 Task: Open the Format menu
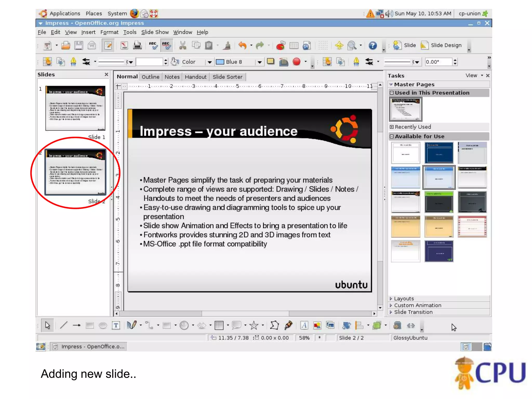[109, 32]
